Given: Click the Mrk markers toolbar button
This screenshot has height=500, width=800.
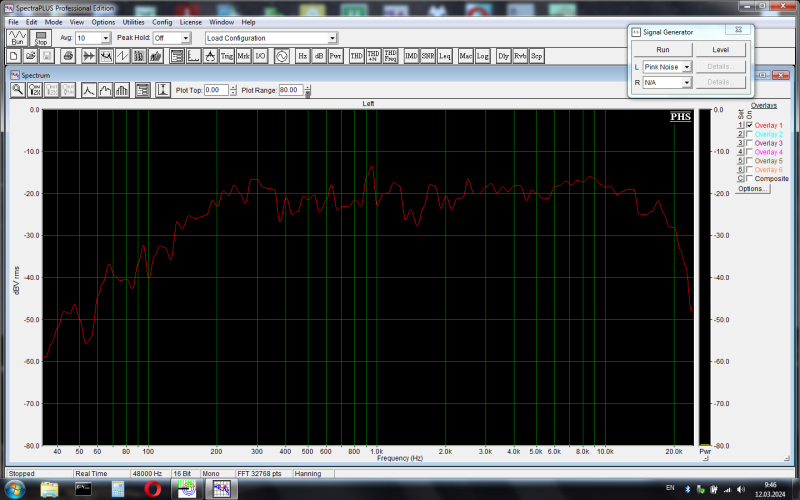Looking at the screenshot, I should (243, 56).
